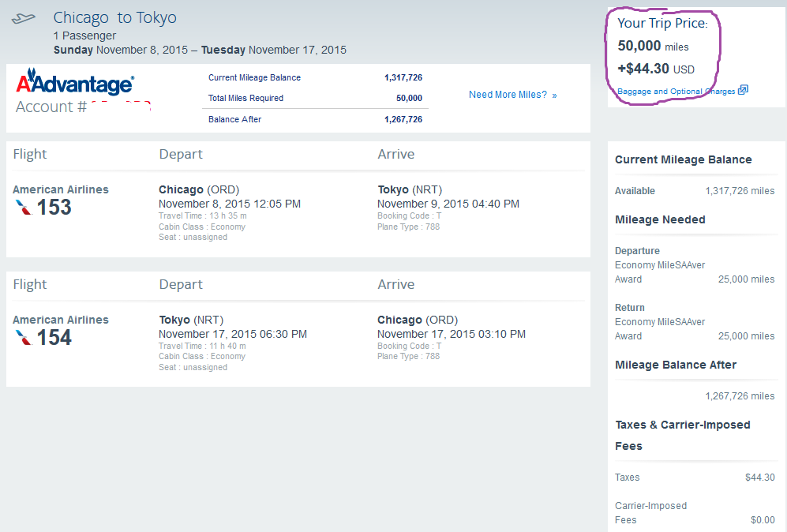787x532 pixels.
Task: Open the Need More Miles? link
Action: tap(512, 95)
